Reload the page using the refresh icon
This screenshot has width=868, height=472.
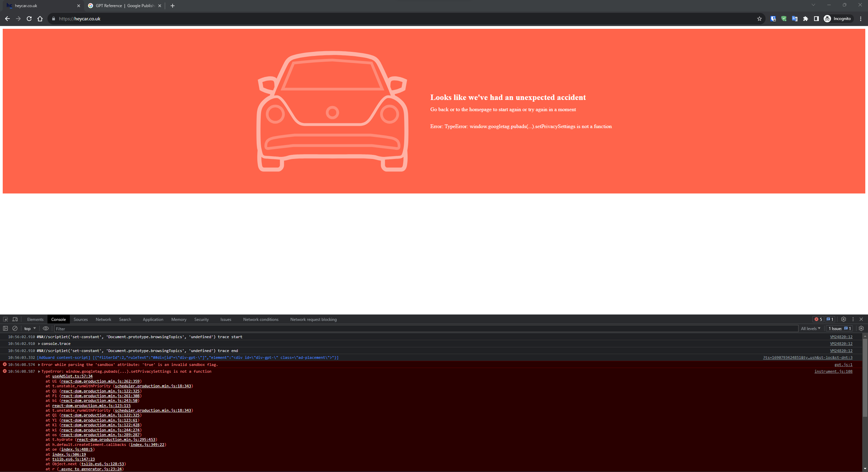(x=29, y=19)
